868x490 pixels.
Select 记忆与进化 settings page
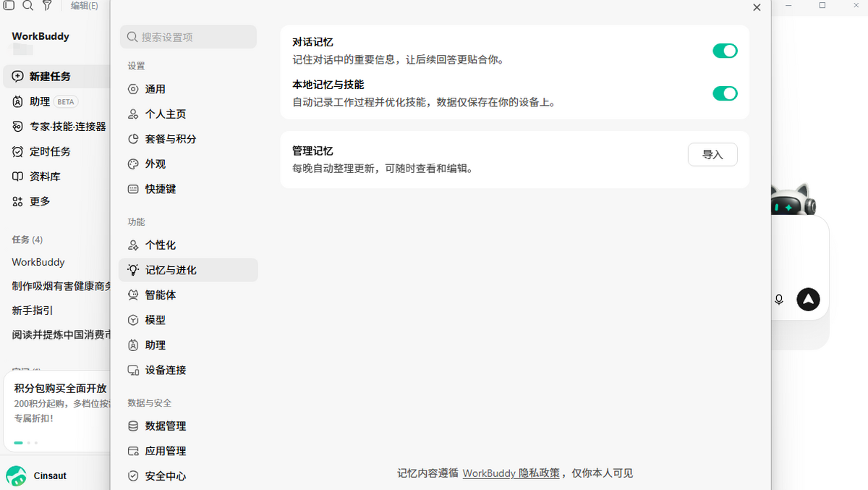point(188,270)
